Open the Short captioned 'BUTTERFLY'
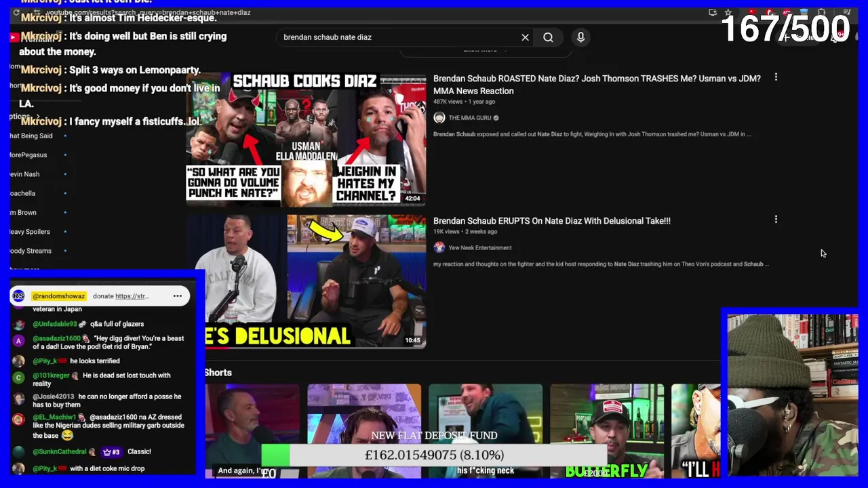 [x=607, y=431]
